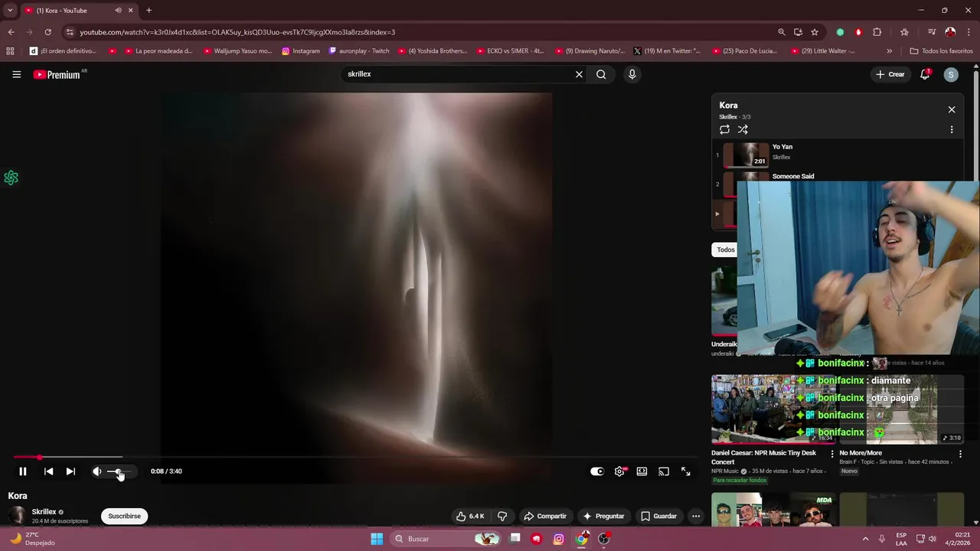The image size is (980, 551).
Task: Click the ChatGPT sidebar icon on the page
Action: (x=11, y=178)
